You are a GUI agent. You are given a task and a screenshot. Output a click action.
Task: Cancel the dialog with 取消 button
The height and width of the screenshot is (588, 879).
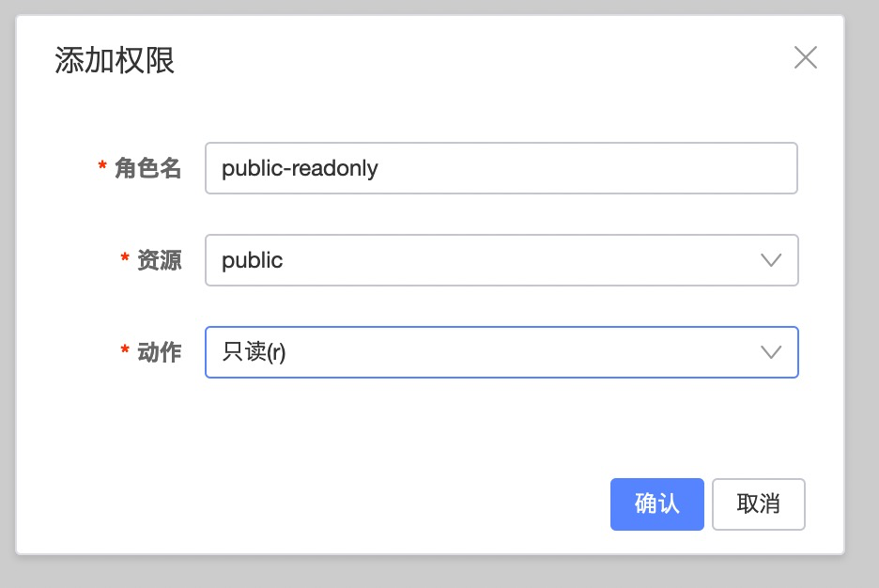click(758, 504)
